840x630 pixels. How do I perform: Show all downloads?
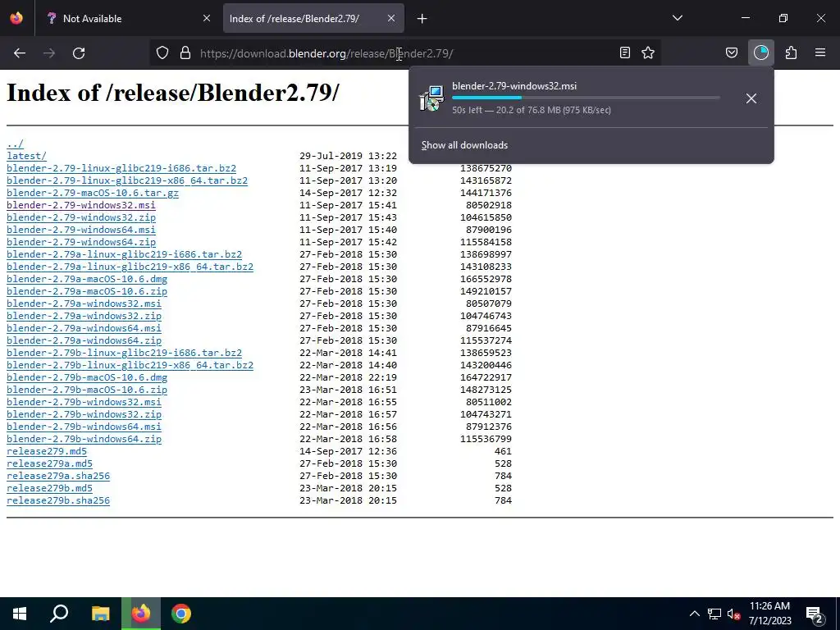(464, 145)
